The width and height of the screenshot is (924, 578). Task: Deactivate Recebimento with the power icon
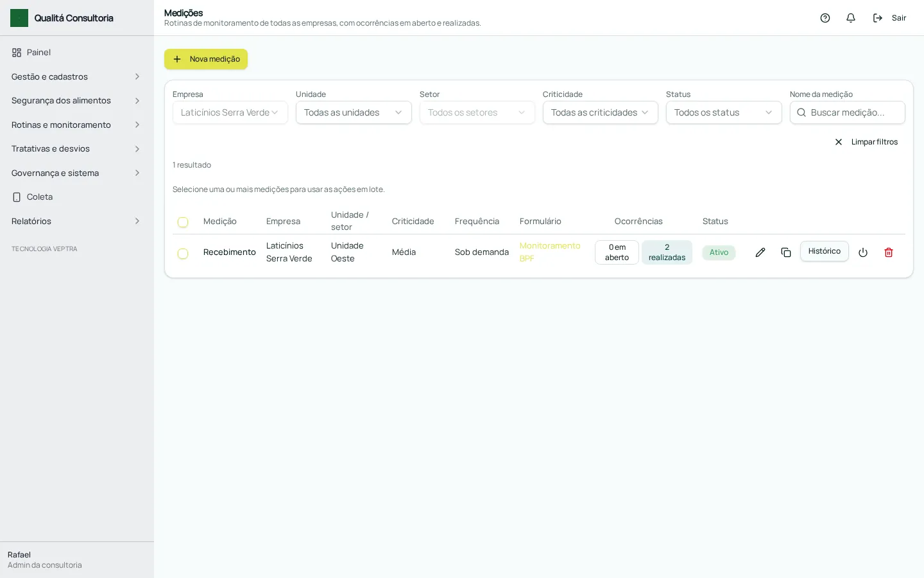(x=863, y=252)
